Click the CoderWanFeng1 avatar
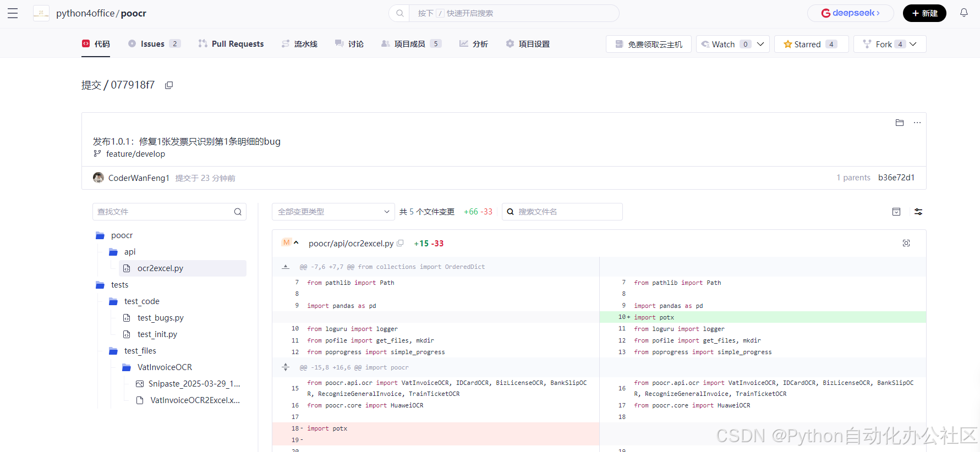 tap(98, 178)
